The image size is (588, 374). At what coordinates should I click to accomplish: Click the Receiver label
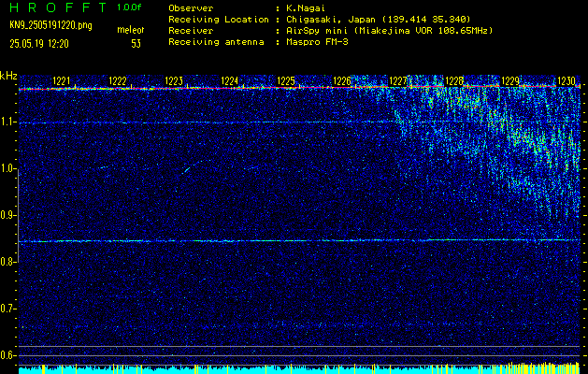click(x=191, y=30)
